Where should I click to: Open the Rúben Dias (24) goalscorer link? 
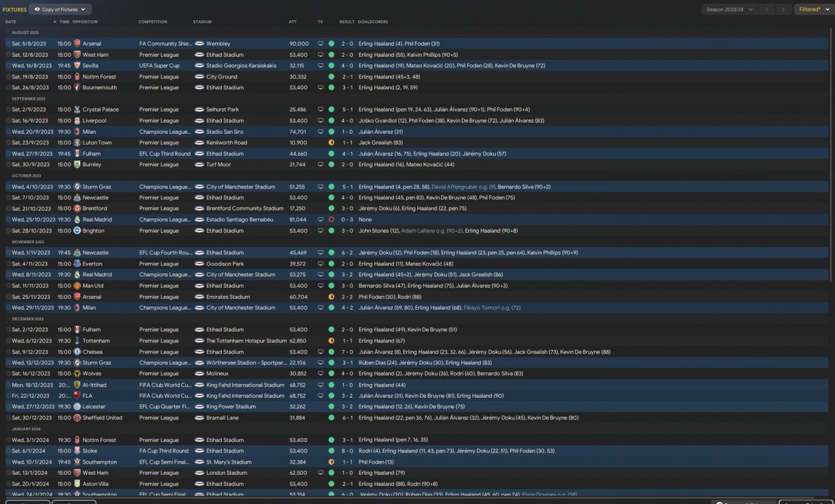click(x=378, y=363)
